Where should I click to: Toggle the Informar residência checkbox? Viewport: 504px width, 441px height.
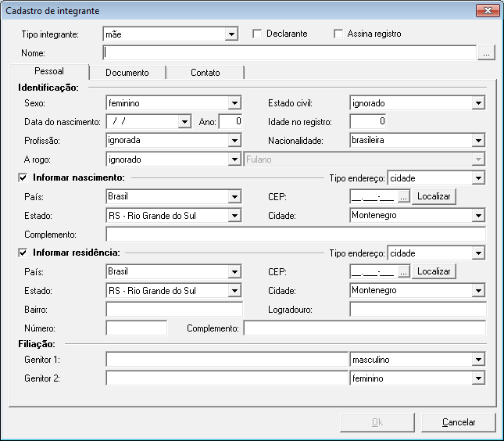pos(23,253)
